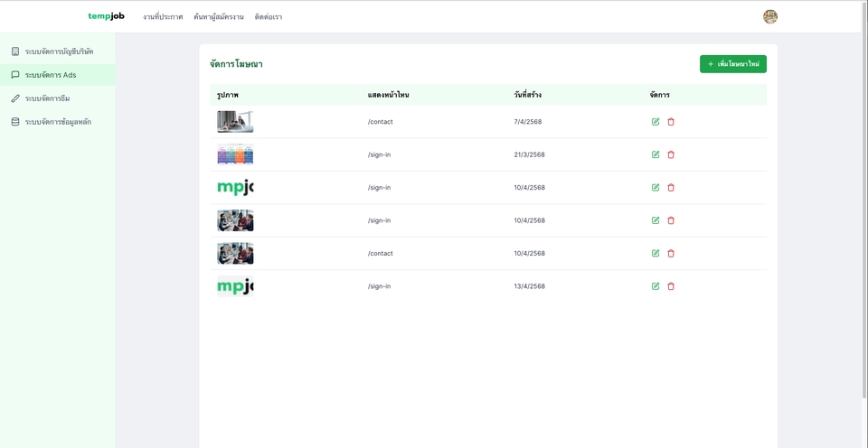Click the page vertical scrollbar
Image resolution: width=868 pixels, height=448 pixels.
864,199
